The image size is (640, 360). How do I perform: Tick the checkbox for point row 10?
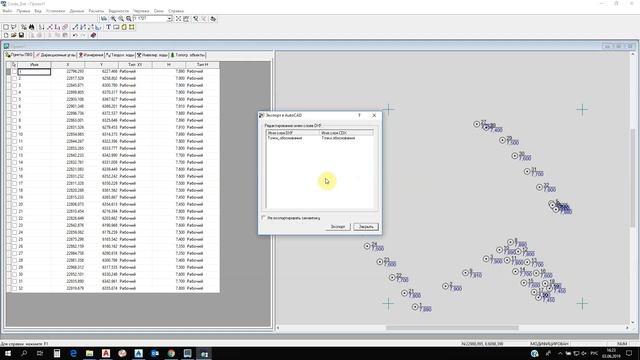click(x=14, y=134)
